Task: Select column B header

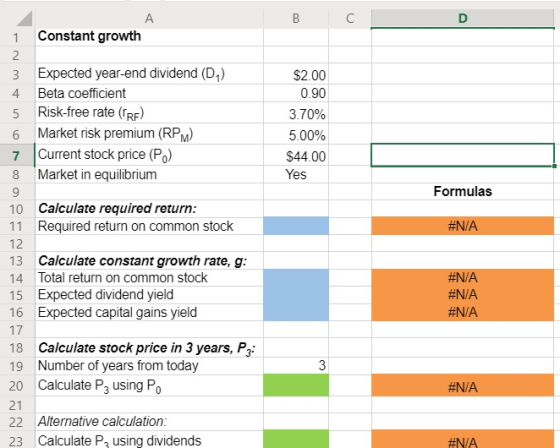Action: click(296, 19)
